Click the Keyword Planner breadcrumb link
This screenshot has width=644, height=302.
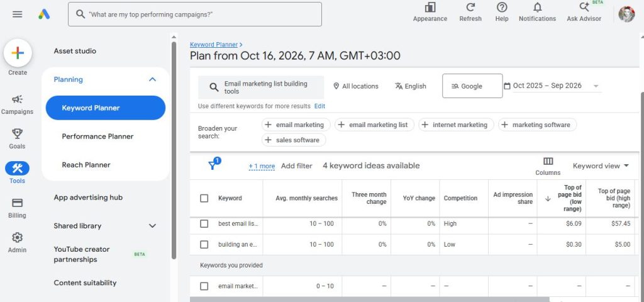pos(214,45)
